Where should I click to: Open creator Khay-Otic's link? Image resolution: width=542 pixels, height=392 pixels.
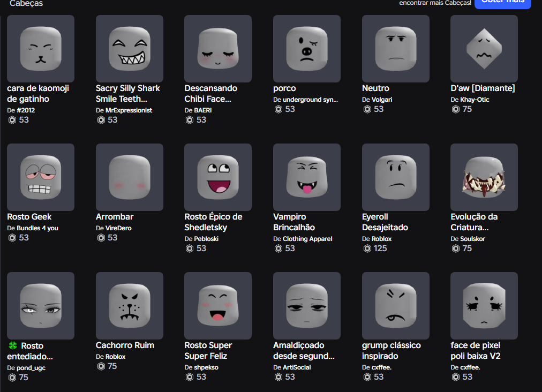tap(475, 100)
